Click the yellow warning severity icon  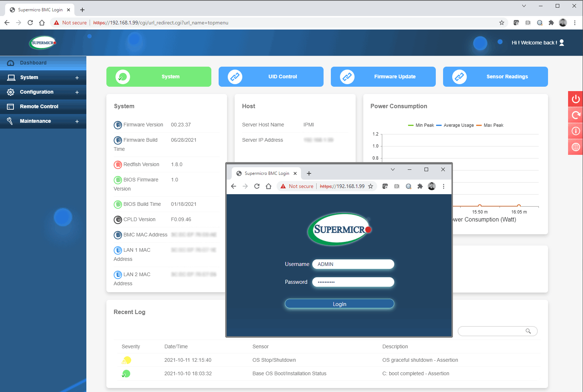point(126,360)
